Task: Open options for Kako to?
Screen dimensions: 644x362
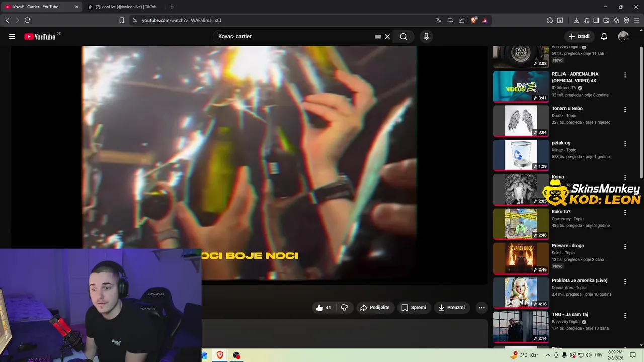Action: click(625, 212)
